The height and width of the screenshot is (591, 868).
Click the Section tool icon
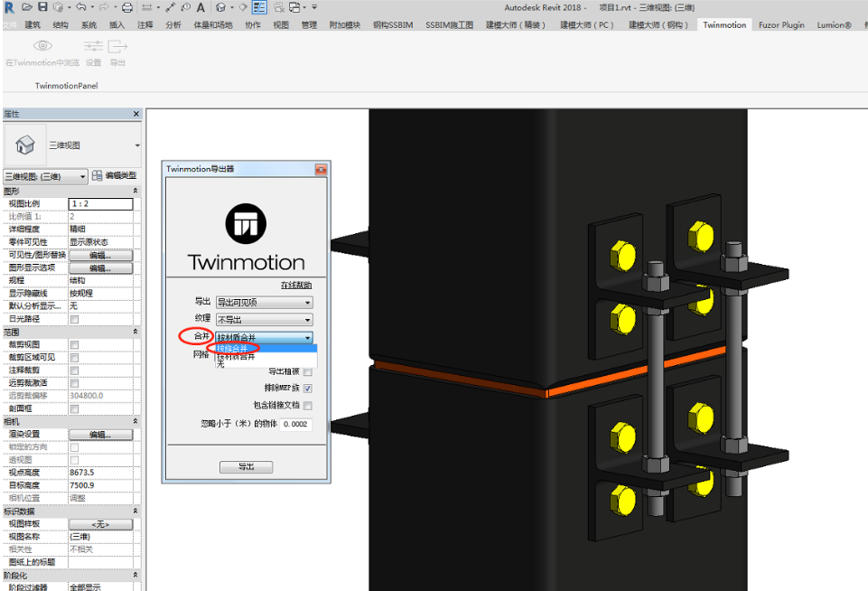[x=243, y=7]
